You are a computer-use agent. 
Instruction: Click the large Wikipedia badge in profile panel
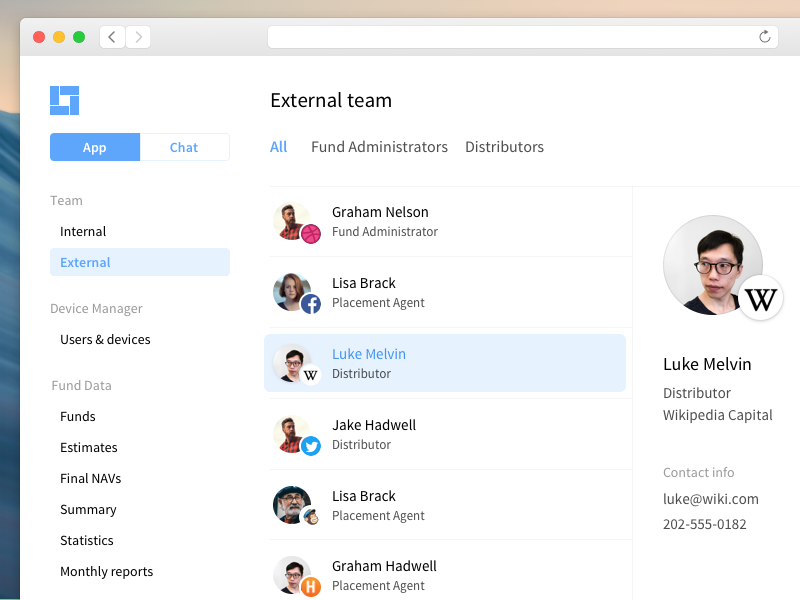click(761, 298)
